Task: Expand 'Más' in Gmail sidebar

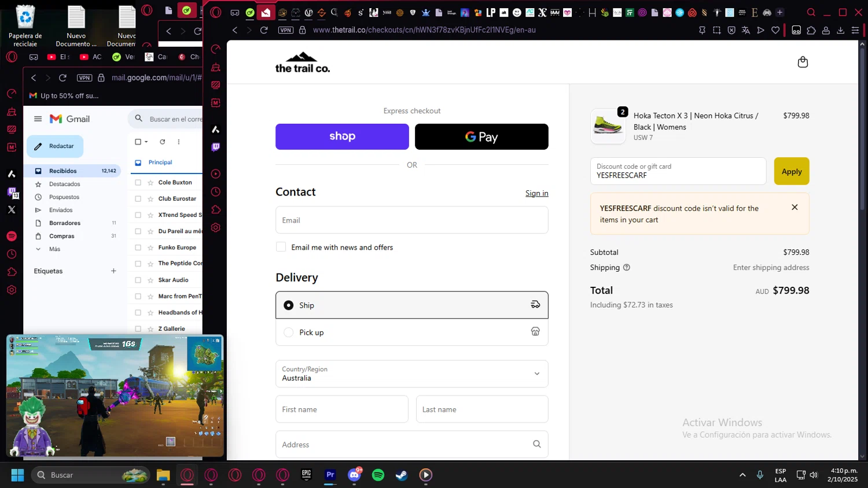Action: pyautogui.click(x=54, y=249)
